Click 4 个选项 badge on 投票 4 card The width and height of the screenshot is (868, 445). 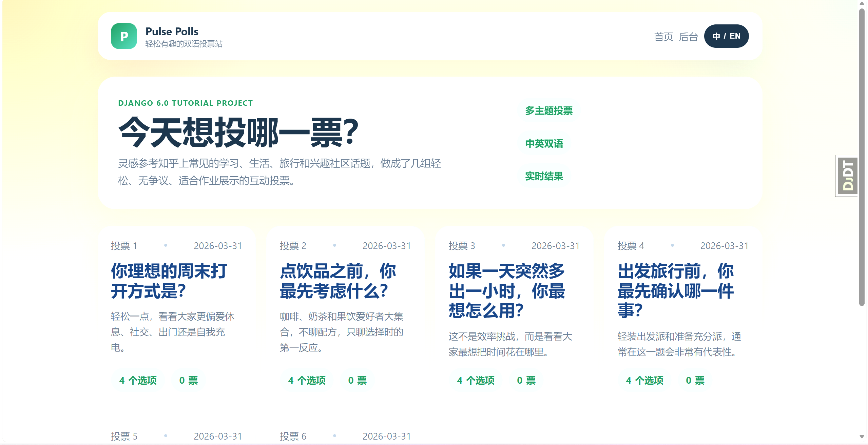(x=644, y=380)
